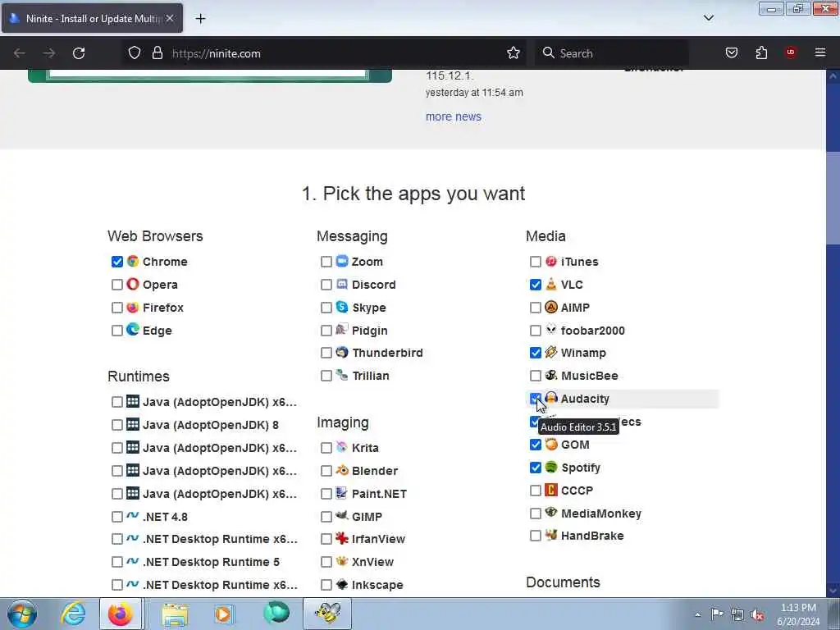Click the iTunes app icon

551,262
